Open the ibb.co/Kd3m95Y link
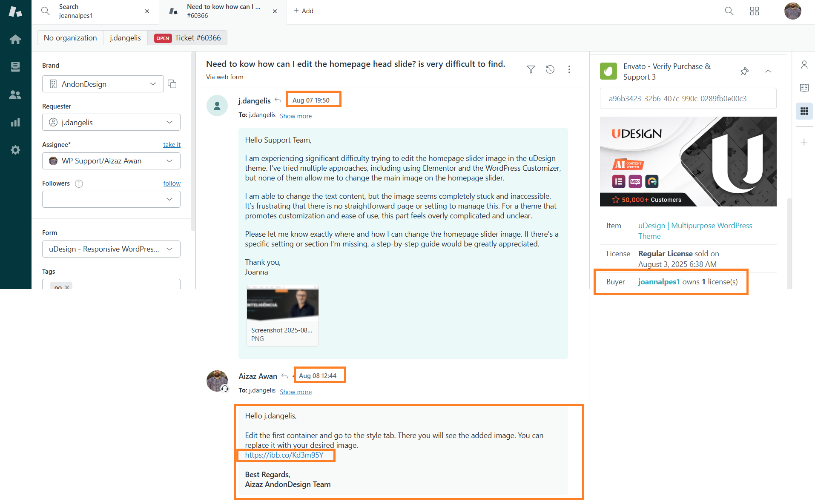Image resolution: width=815 pixels, height=504 pixels. (x=284, y=455)
